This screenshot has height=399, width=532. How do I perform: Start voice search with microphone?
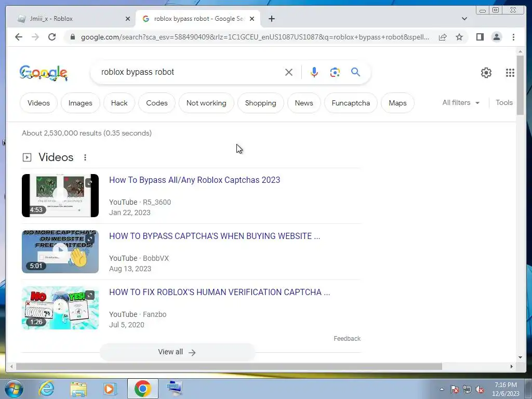tap(314, 72)
